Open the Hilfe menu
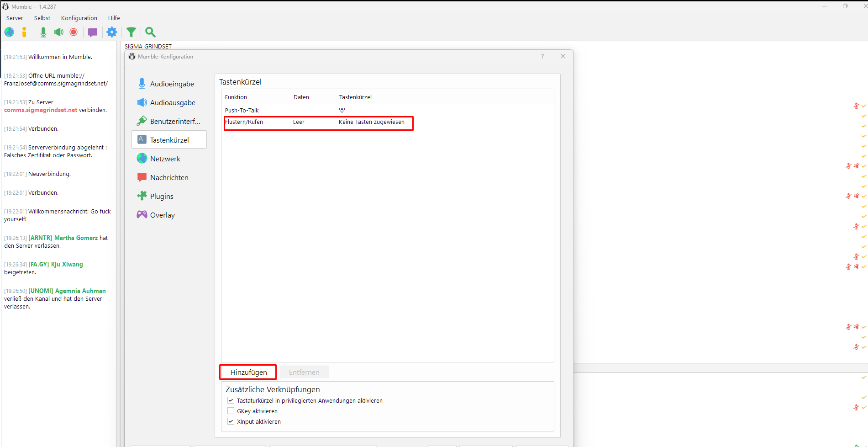The width and height of the screenshot is (868, 447). 114,18
